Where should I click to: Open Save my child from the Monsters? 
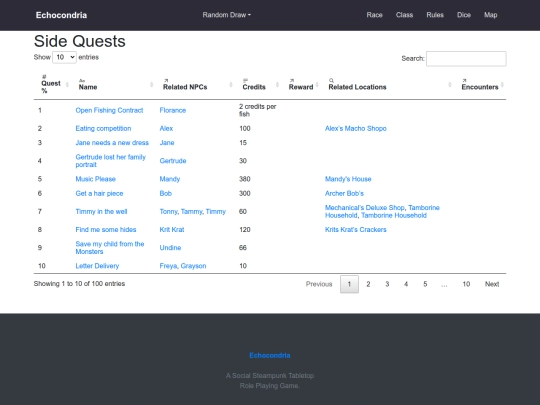coord(110,248)
